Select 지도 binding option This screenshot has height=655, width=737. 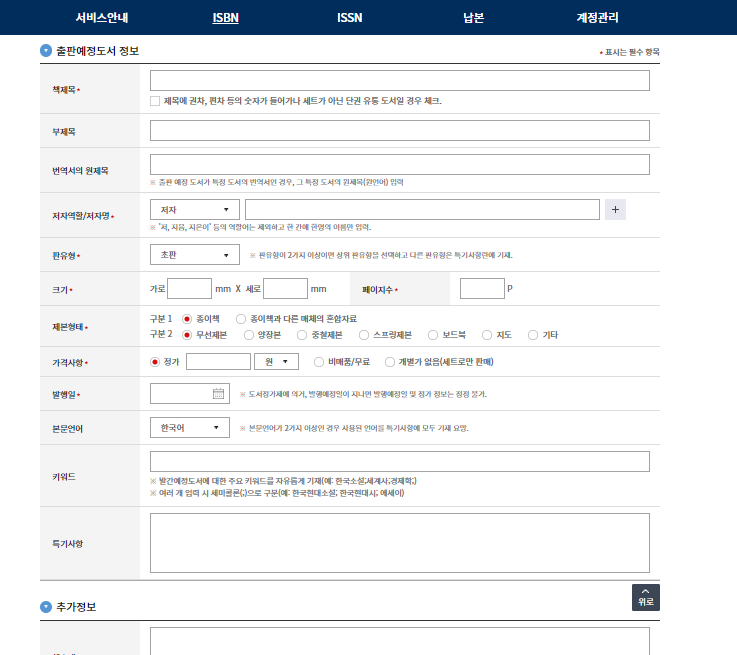pos(487,335)
